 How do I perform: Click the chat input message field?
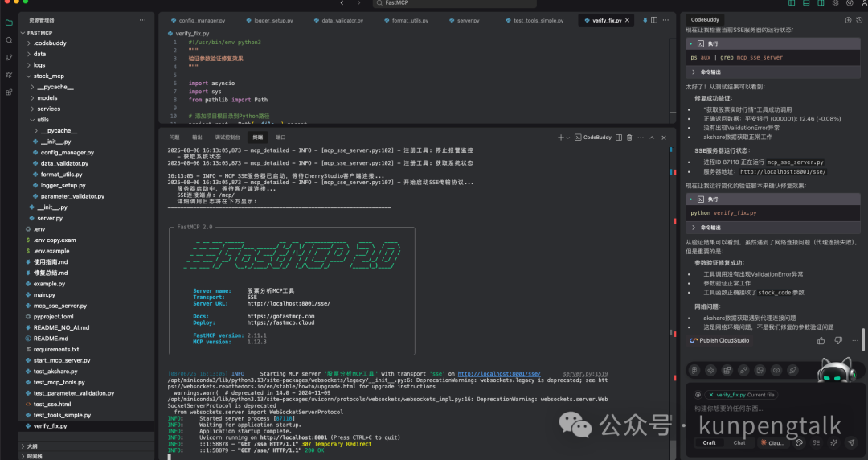(x=774, y=409)
